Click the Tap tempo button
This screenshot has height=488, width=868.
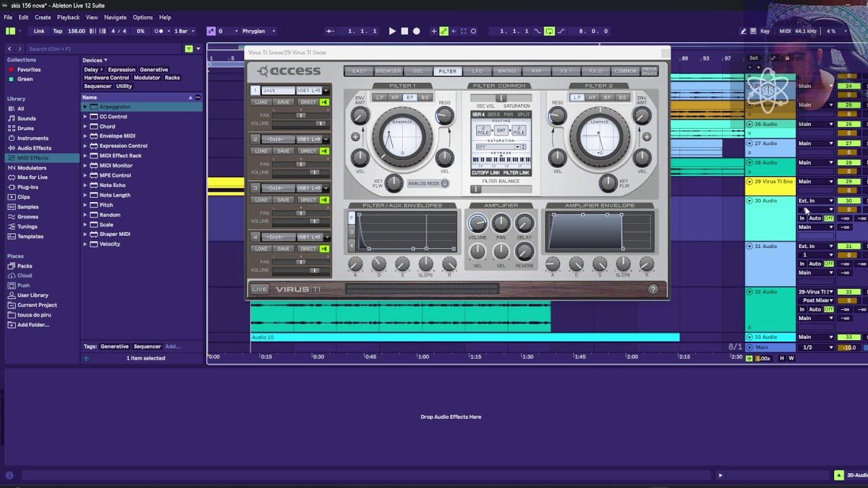(58, 31)
